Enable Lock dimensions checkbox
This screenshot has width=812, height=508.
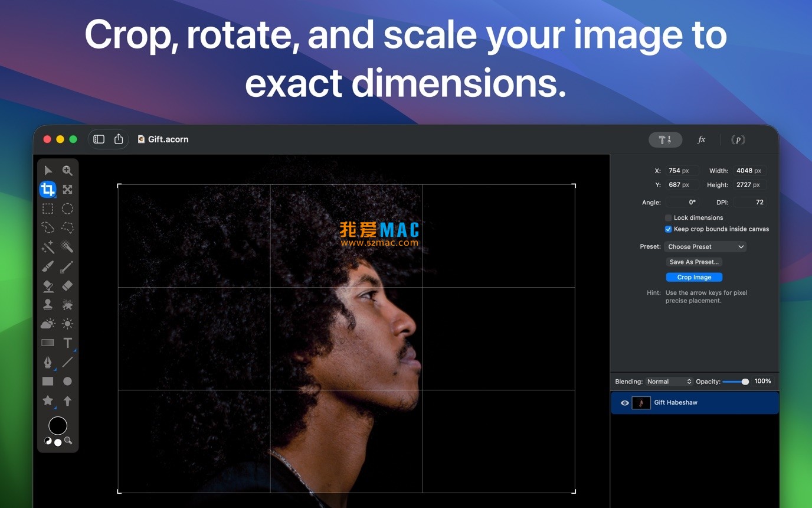point(668,218)
